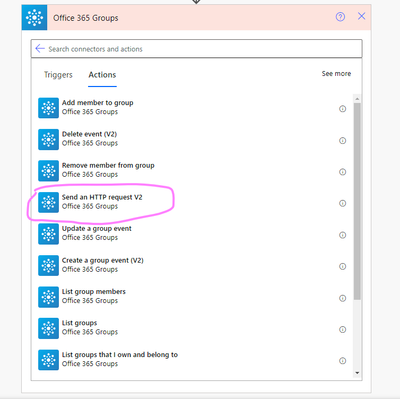Click icon beside List groups that I own
The height and width of the screenshot is (399, 400).
pos(48,360)
